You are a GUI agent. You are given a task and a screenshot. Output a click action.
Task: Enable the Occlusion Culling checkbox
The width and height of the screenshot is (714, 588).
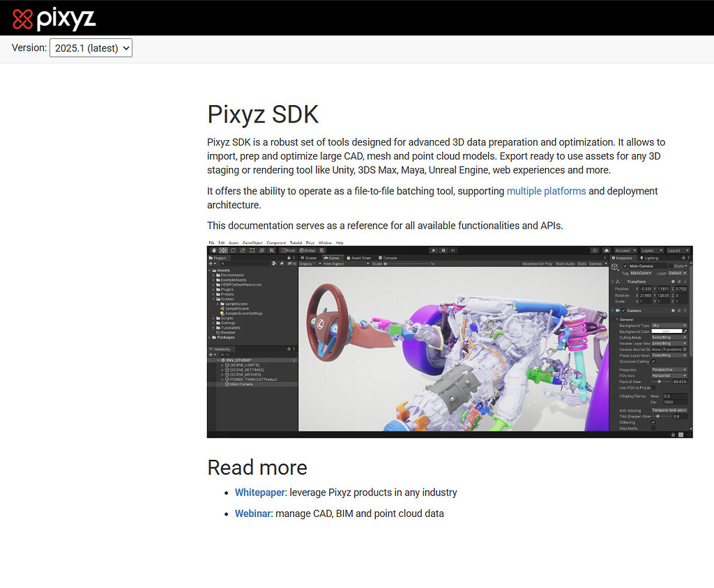point(653,362)
